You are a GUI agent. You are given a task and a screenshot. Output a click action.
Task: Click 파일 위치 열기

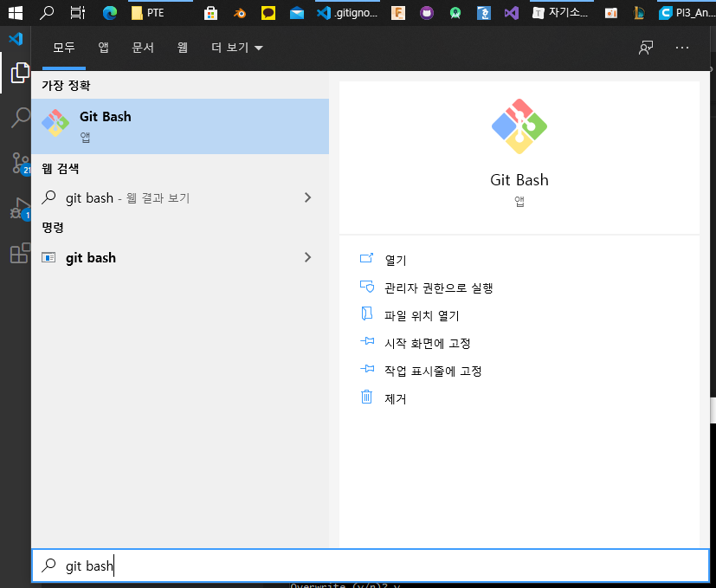tap(422, 316)
